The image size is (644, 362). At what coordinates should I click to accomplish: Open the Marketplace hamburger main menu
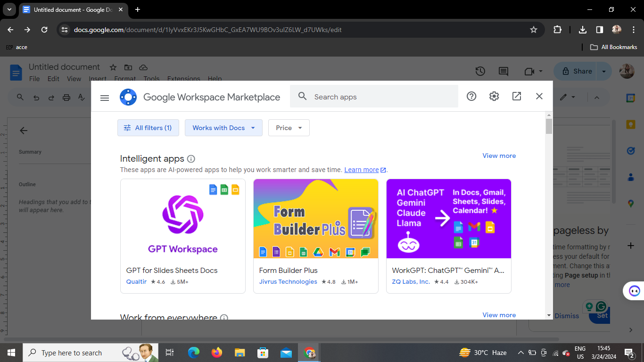click(105, 98)
